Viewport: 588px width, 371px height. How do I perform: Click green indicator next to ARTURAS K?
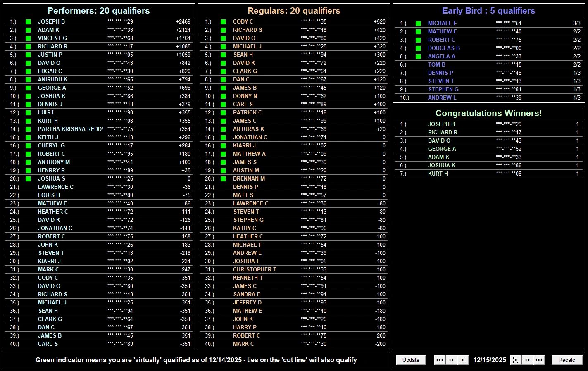223,129
